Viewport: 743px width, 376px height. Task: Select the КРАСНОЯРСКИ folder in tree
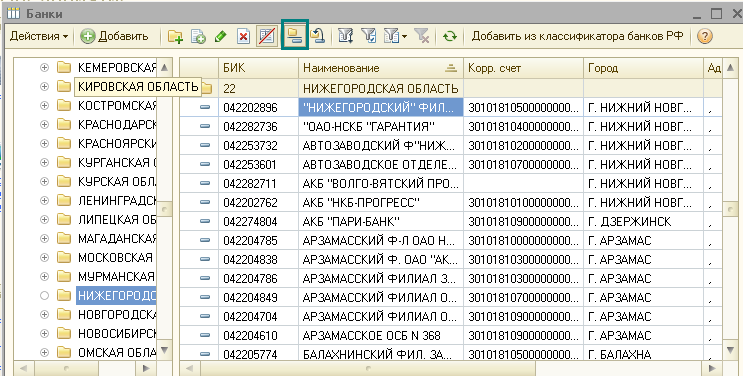pos(117,143)
